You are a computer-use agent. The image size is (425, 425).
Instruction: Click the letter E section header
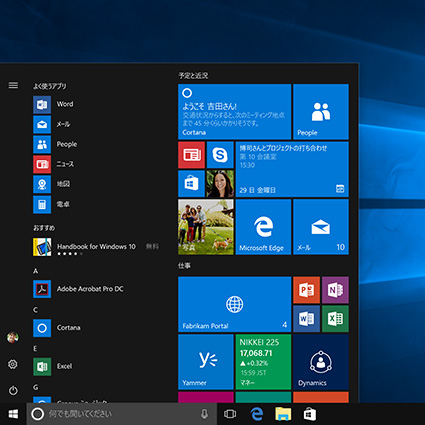pos(35,349)
